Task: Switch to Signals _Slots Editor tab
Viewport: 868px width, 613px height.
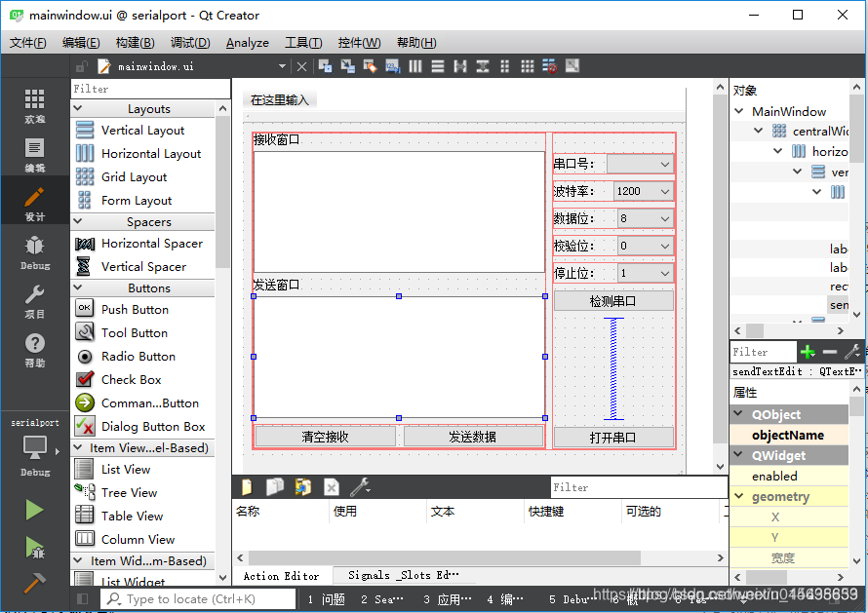Action: [x=403, y=575]
